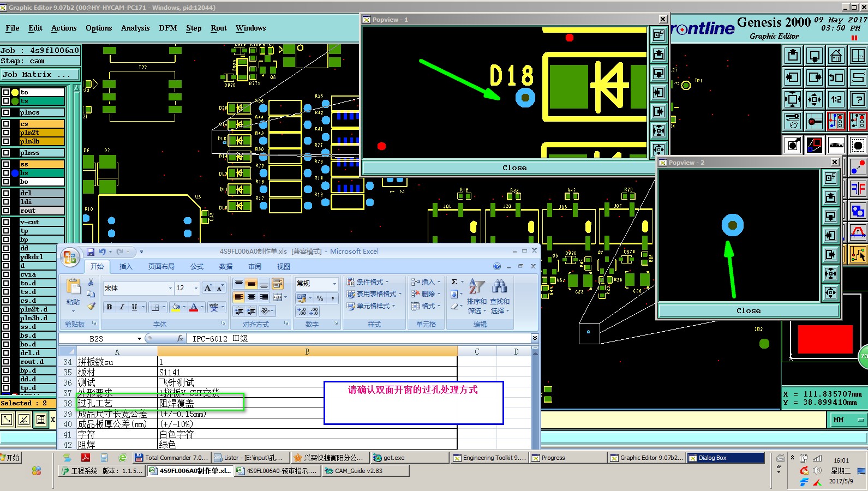Click the pan right arrow icon
This screenshot has width=868, height=491.
pos(815,77)
